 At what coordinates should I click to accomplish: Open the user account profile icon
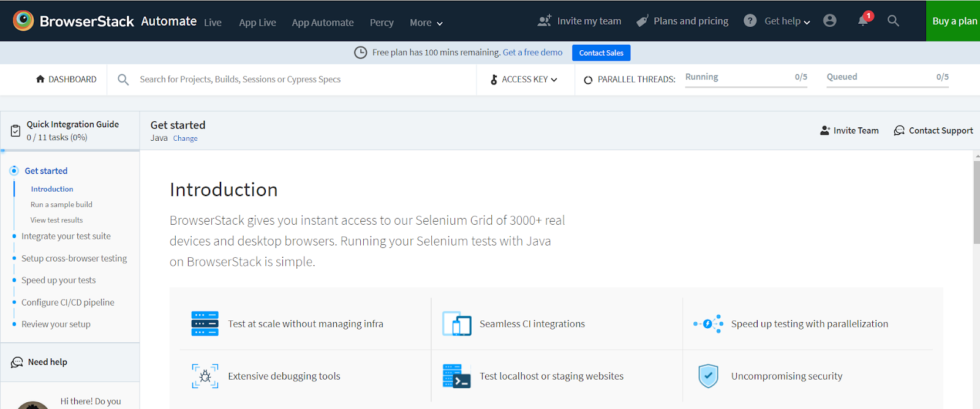830,21
